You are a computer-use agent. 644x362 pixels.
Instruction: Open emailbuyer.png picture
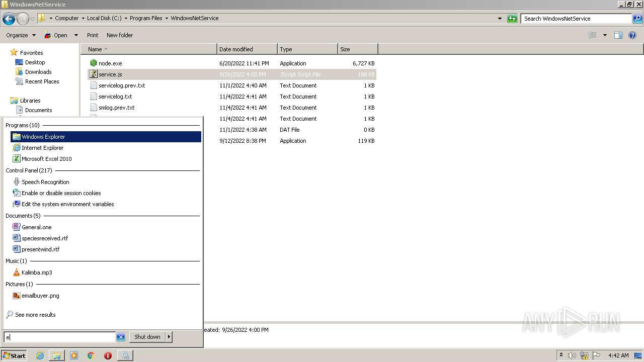coord(106,296)
